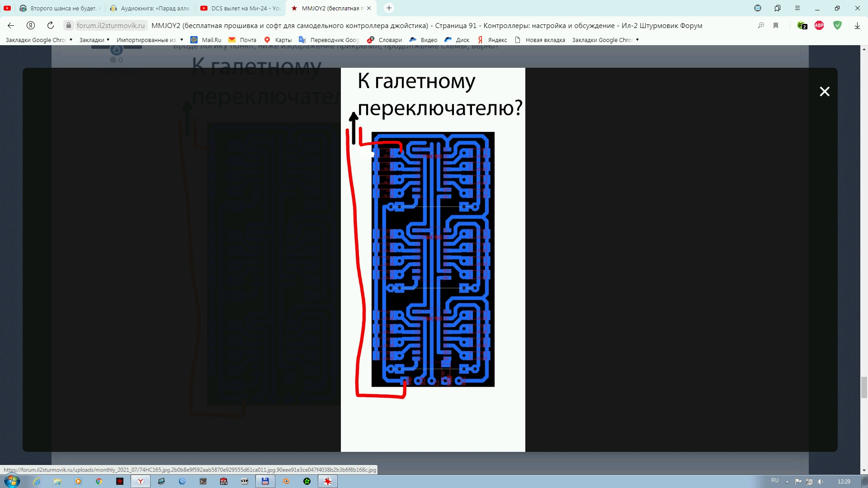Open the 'Яндекс' bookmark

492,40
